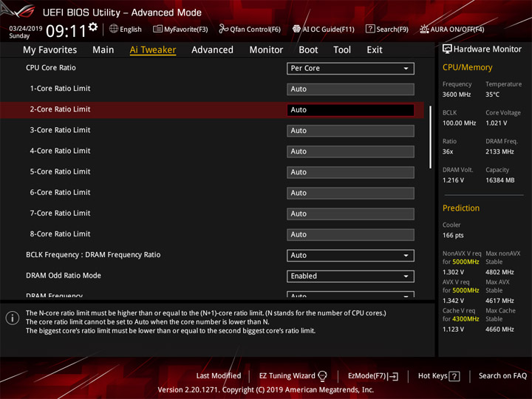Launch EZ Tuning Wizard

(293, 376)
